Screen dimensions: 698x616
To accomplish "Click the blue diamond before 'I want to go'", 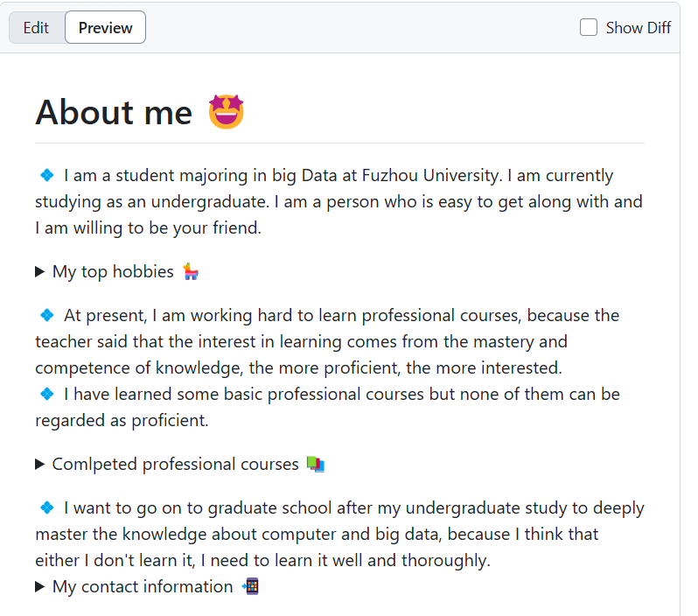I will pos(47,507).
